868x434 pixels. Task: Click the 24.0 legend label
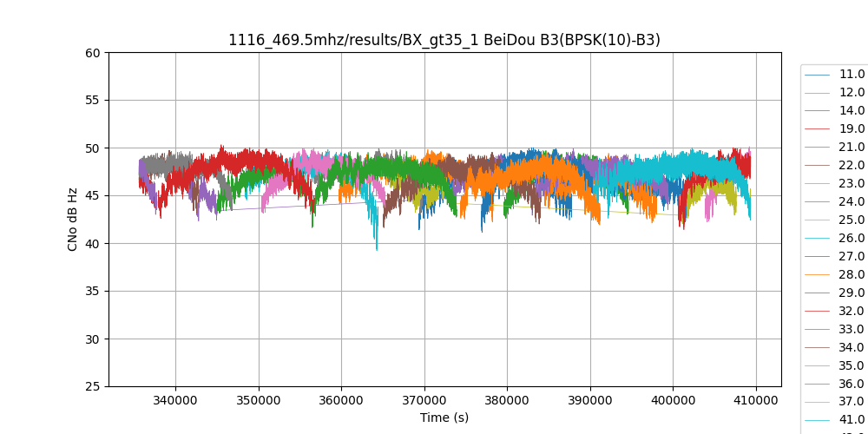pos(852,201)
